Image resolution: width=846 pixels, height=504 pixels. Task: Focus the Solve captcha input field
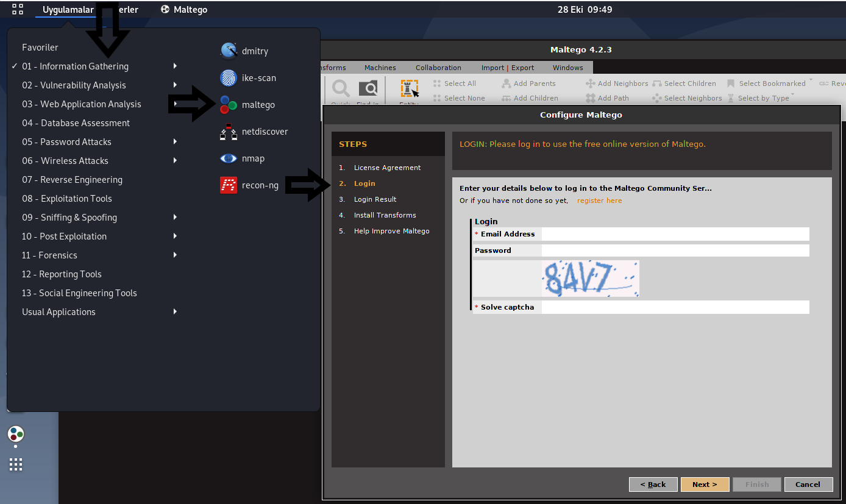coord(675,307)
